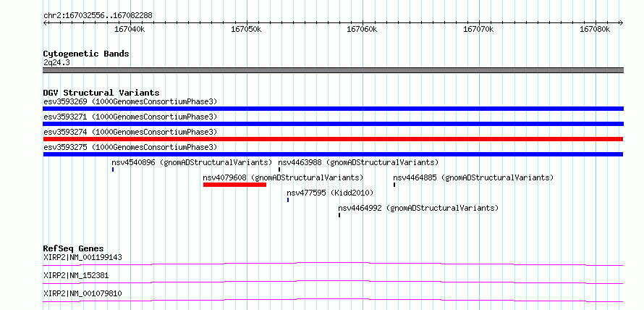Click the blue nsv477595 marker
Viewport: 644px width, 310px height.
coord(288,200)
